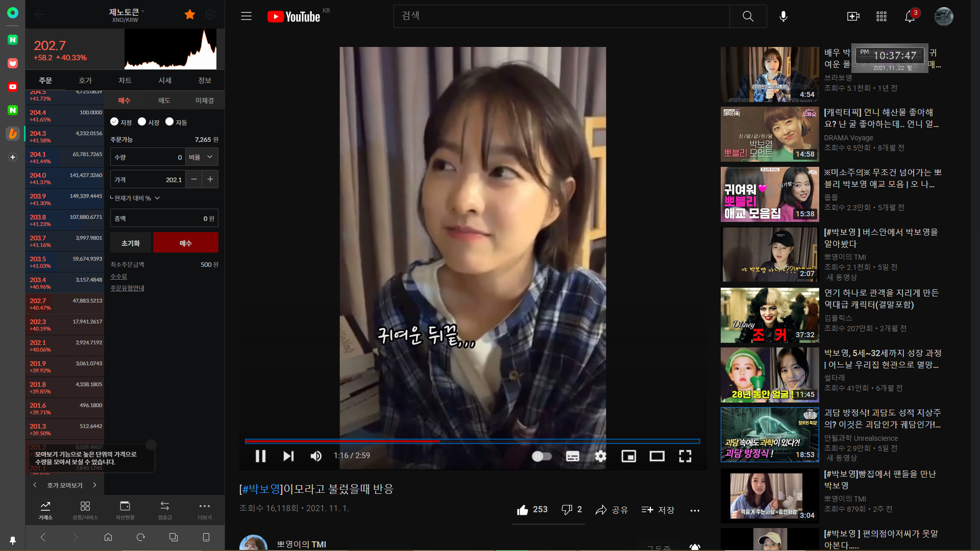
Task: Toggle the orange favorite star for XNO/KRW
Action: [x=190, y=14]
